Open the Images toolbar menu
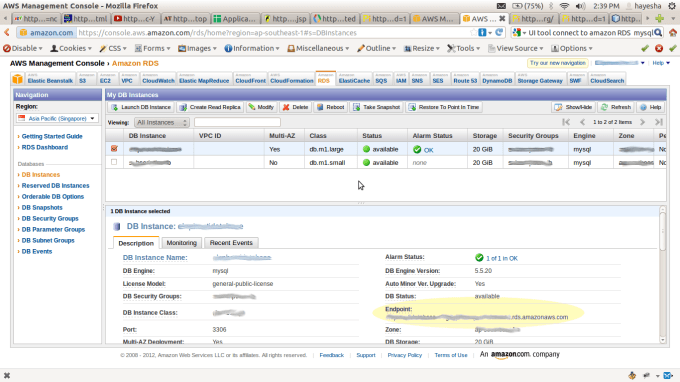 [197, 49]
